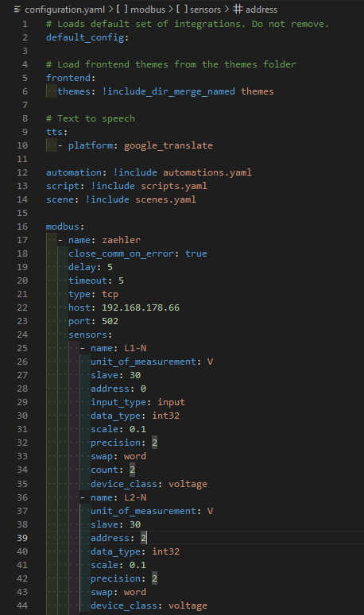Select the sensors breadcrumb item
364x615 pixels.
206,9
